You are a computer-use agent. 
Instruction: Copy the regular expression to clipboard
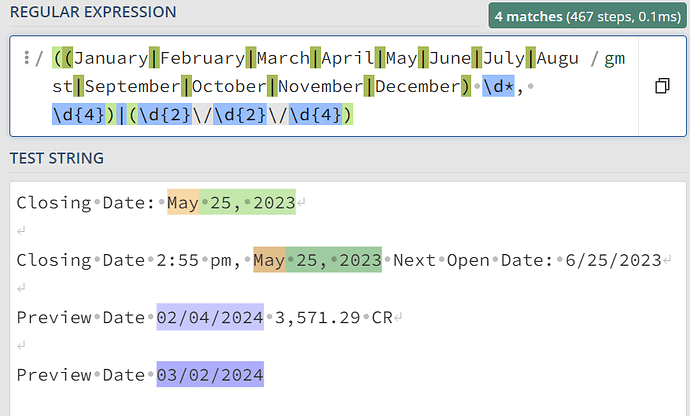point(662,86)
